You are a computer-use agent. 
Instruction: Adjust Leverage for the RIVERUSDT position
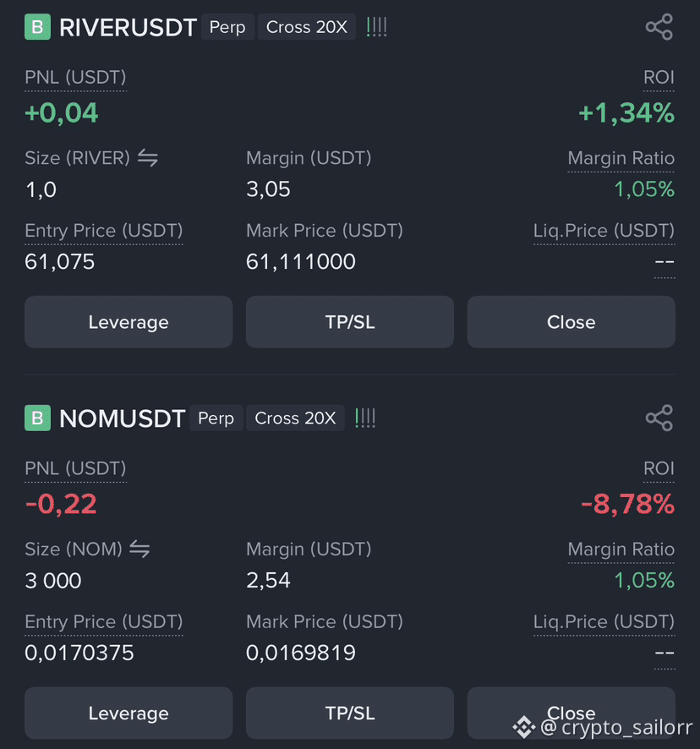pyautogui.click(x=129, y=322)
